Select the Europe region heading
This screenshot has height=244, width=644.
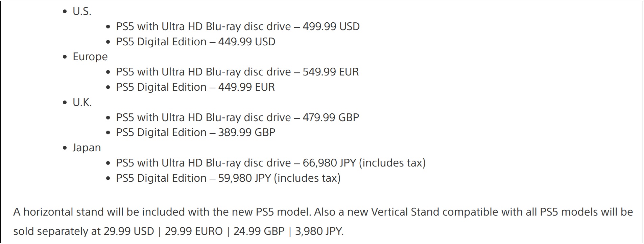[x=90, y=57]
